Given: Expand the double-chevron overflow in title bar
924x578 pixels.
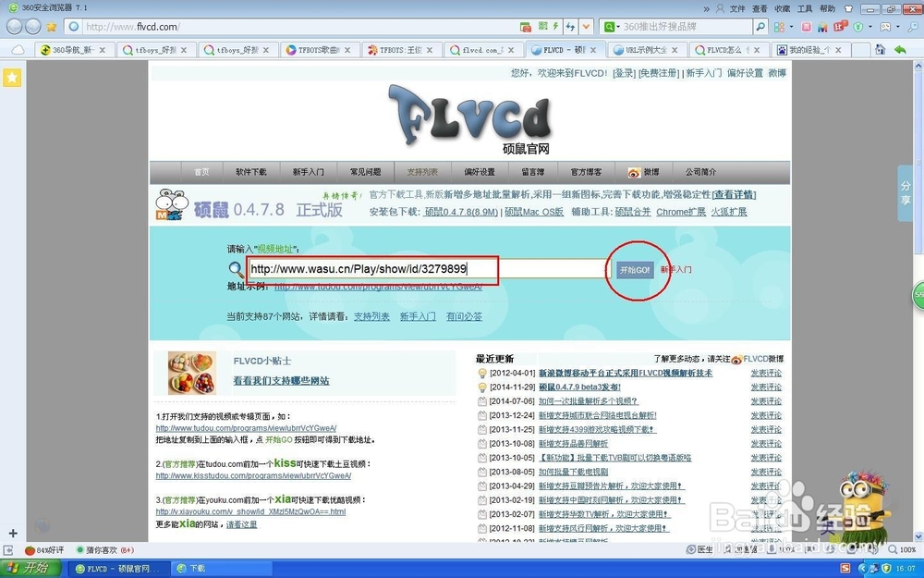Looking at the screenshot, I should coord(707,8).
